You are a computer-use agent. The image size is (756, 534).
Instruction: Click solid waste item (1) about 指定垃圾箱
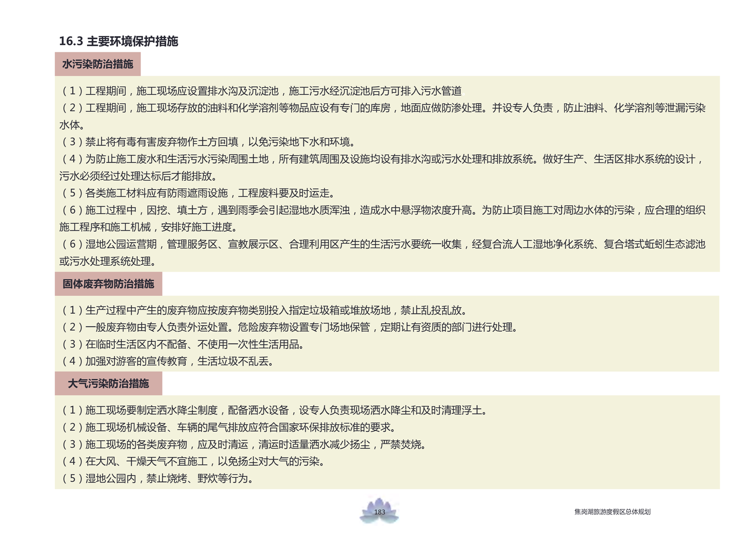tap(264, 311)
